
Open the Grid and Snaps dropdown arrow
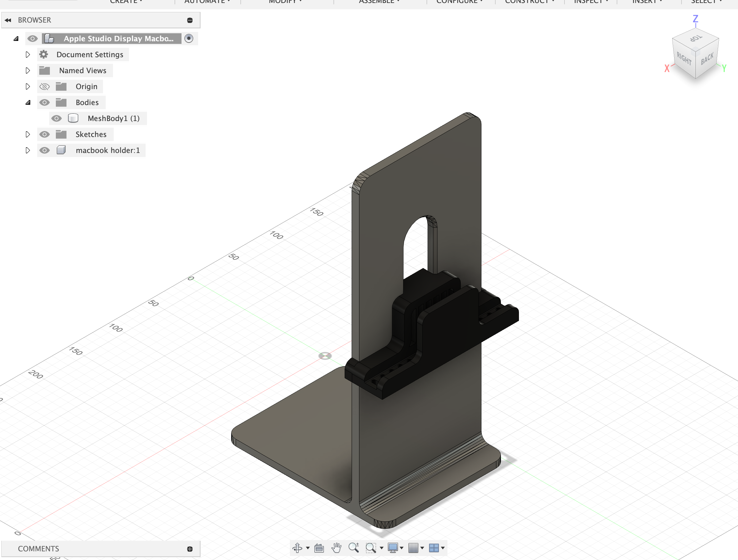[422, 548]
